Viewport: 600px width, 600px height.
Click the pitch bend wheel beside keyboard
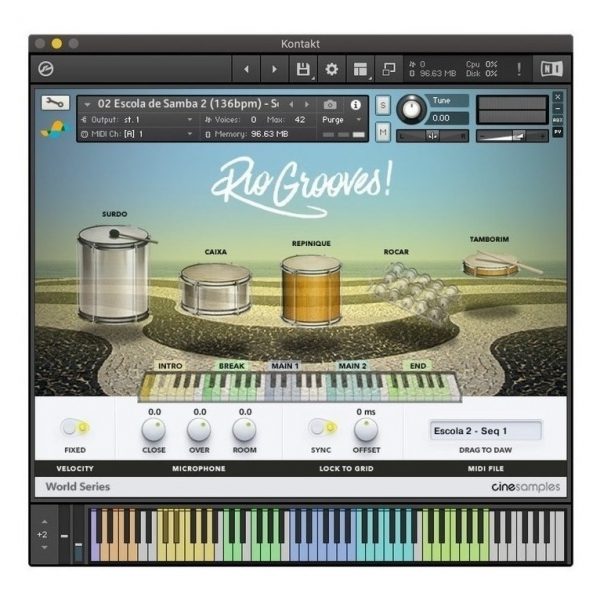[64, 536]
